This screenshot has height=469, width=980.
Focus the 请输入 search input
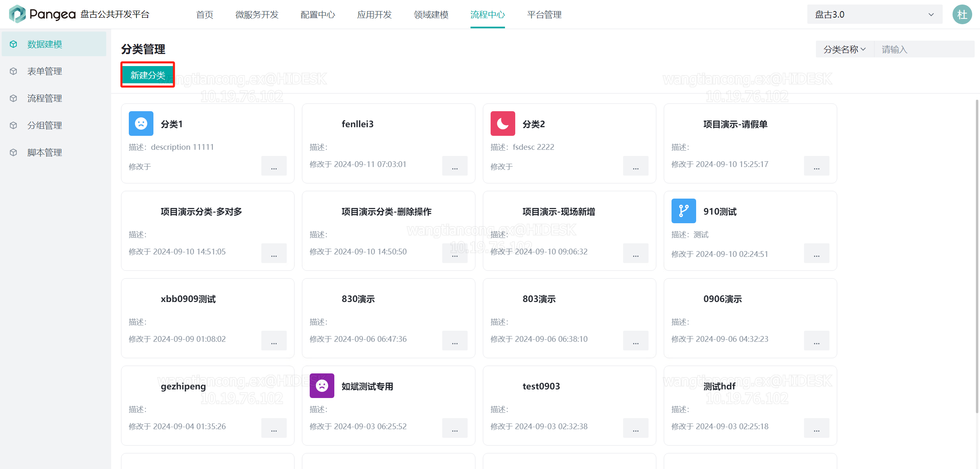[x=924, y=49]
